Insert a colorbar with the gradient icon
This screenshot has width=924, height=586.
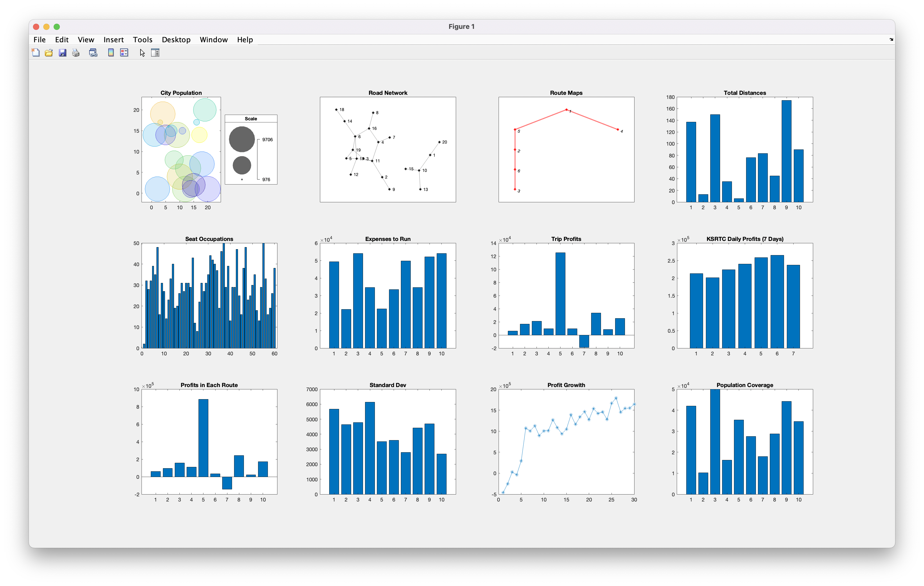[x=111, y=53]
